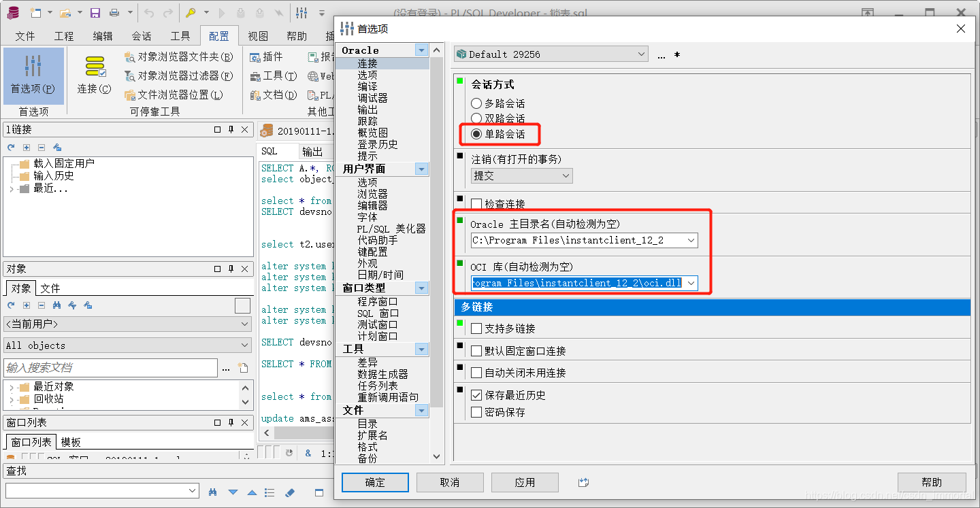Collapse the Oracle category in preferences list
This screenshot has width=980, height=508.
pyautogui.click(x=422, y=50)
